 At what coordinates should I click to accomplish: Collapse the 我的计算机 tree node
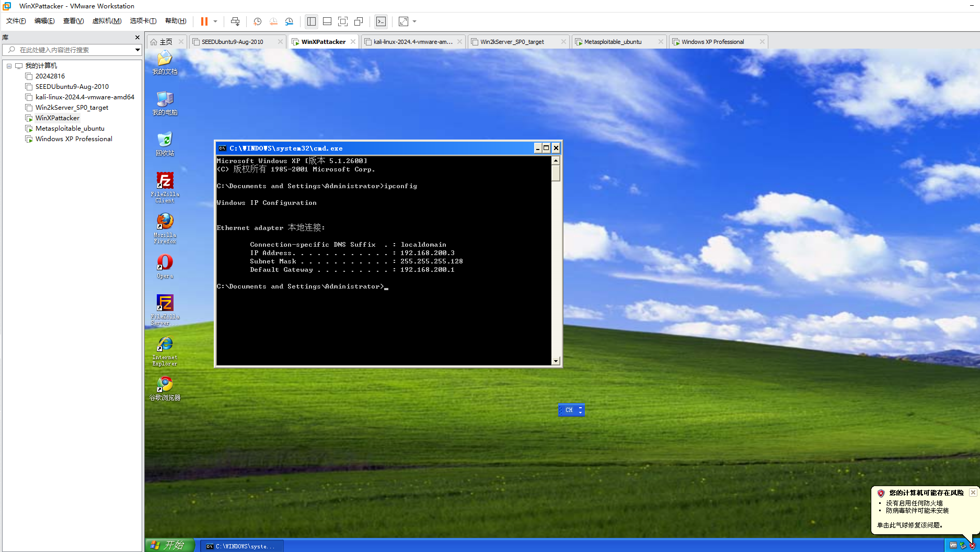coord(9,66)
